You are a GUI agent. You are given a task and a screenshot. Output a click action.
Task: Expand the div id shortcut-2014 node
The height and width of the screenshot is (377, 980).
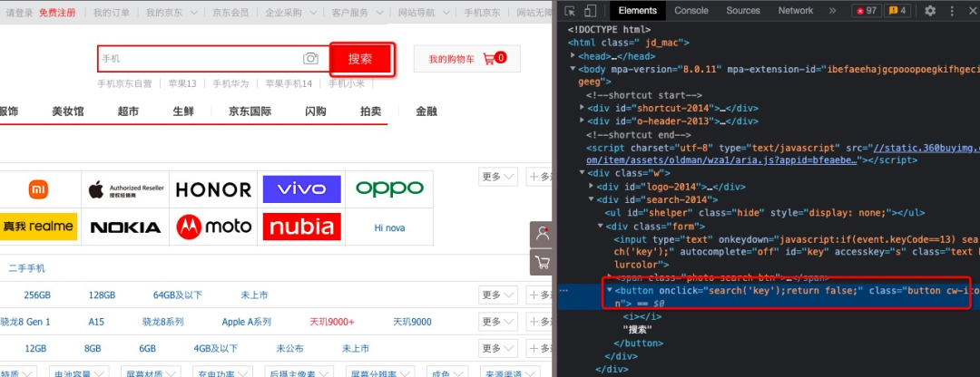(583, 108)
